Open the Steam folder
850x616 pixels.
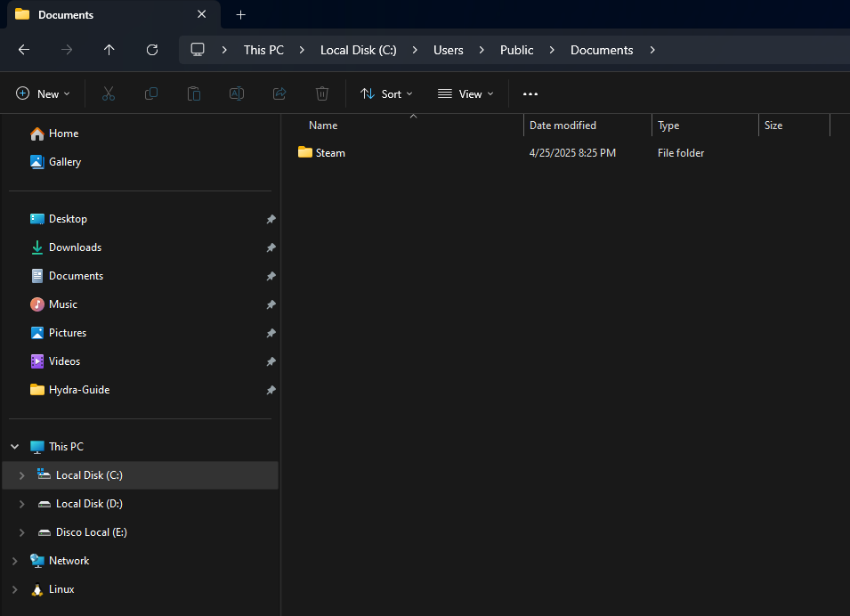pyautogui.click(x=329, y=152)
